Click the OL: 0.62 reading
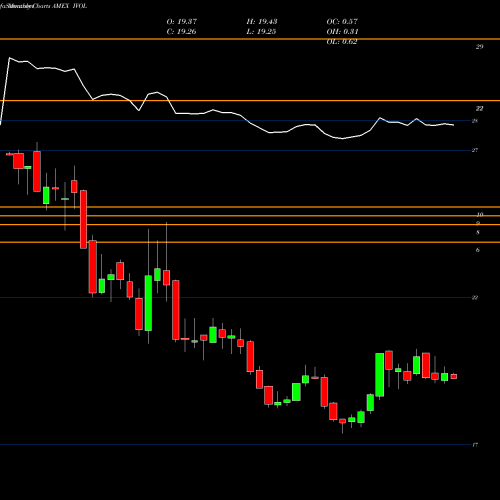This screenshot has width=500, height=500. pyautogui.click(x=342, y=42)
